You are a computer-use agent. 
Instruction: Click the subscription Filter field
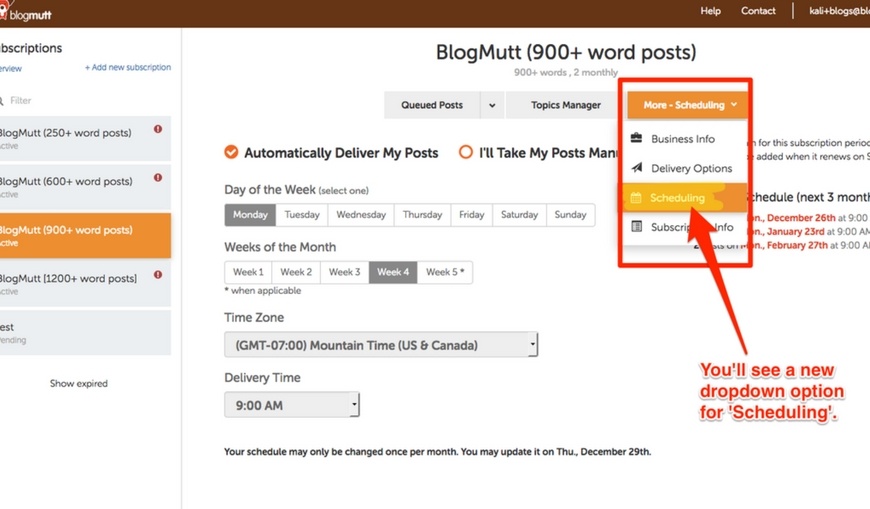click(85, 100)
